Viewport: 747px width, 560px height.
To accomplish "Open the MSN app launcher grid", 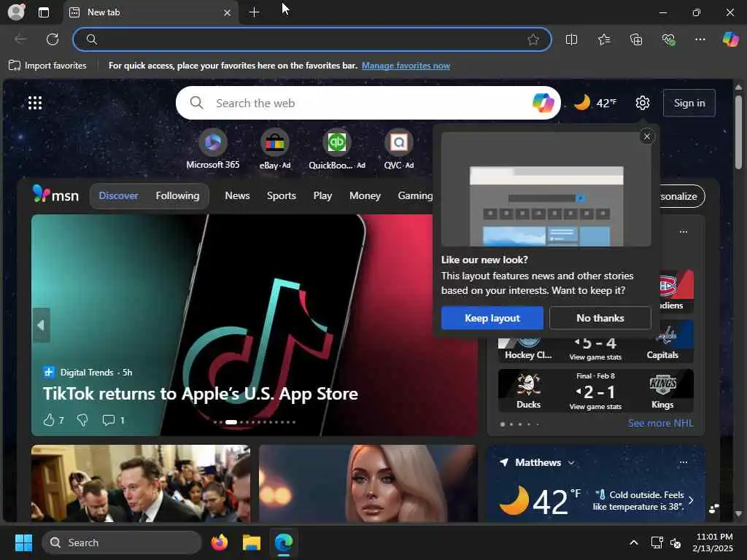I will [x=35, y=103].
